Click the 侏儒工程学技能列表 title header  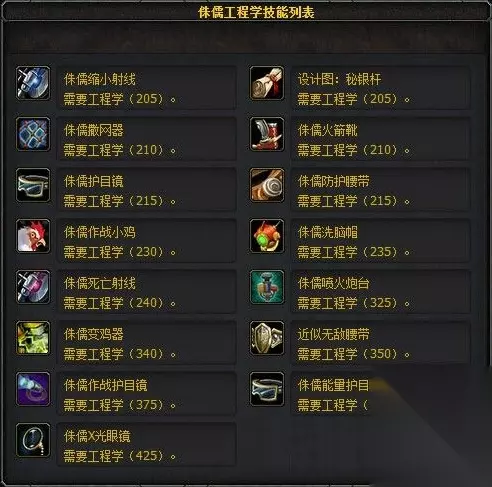[x=256, y=13]
